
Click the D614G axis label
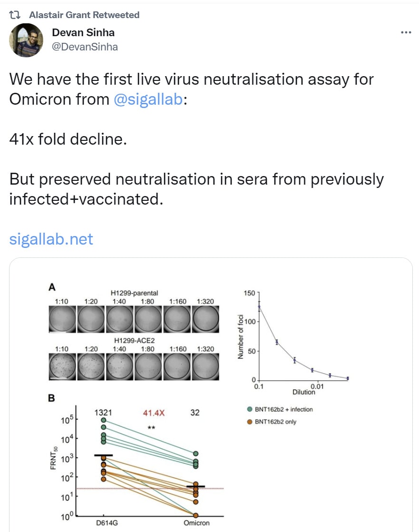(x=107, y=523)
